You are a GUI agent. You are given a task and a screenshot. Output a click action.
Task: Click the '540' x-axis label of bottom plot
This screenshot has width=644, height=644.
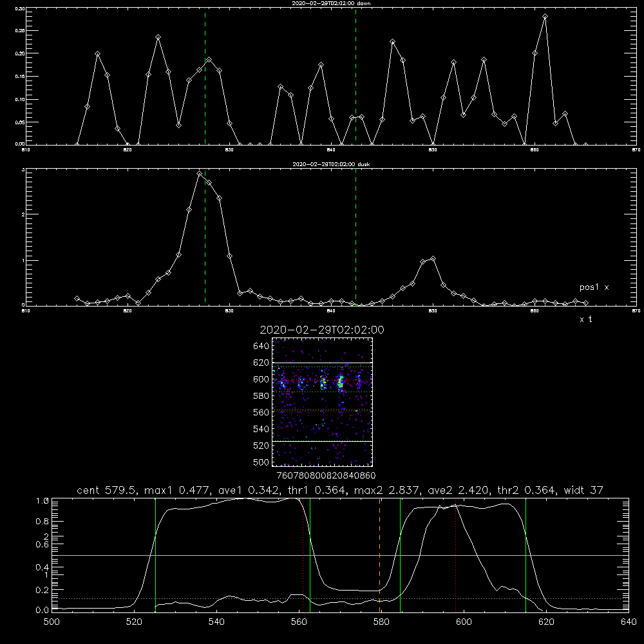tap(216, 622)
